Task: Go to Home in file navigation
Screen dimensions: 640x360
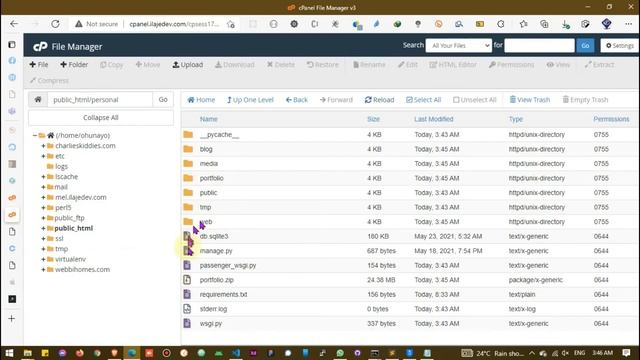Action: coord(201,100)
